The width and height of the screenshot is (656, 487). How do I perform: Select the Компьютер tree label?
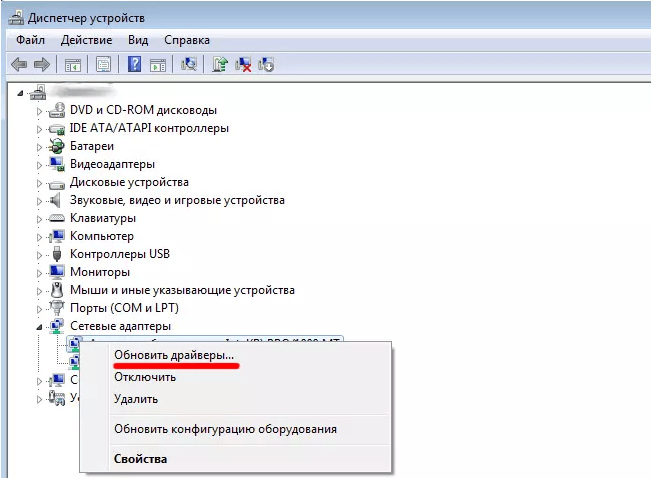coord(102,236)
